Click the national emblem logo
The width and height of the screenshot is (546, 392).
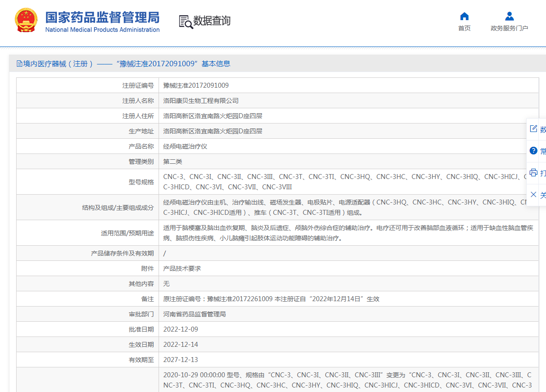click(x=26, y=21)
